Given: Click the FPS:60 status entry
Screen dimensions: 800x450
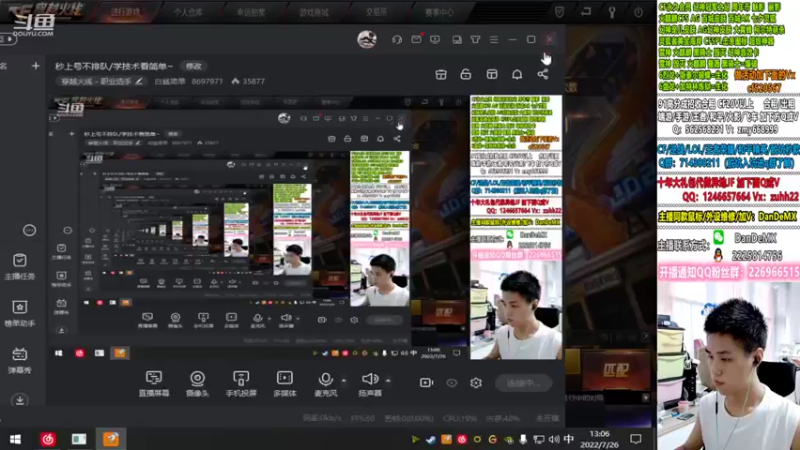Looking at the screenshot, I should 363,418.
